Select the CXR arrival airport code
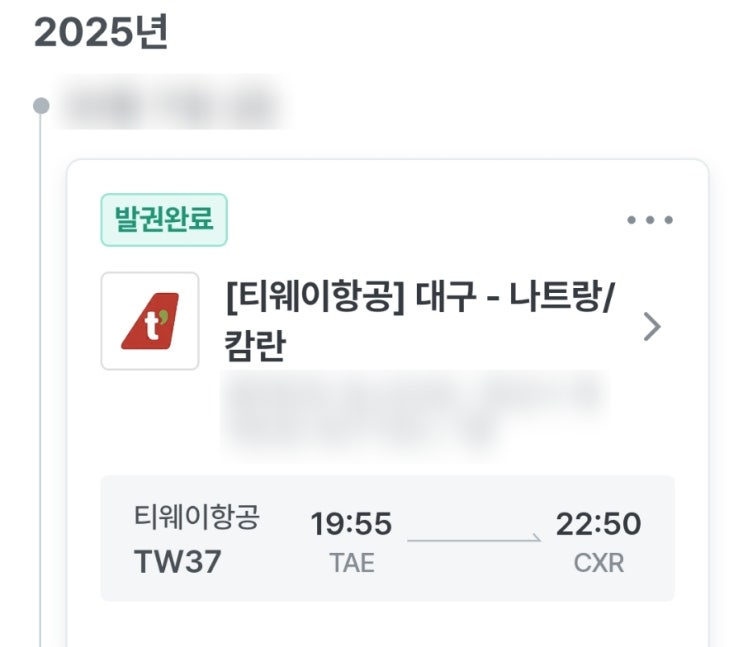The image size is (743, 647). click(x=598, y=563)
